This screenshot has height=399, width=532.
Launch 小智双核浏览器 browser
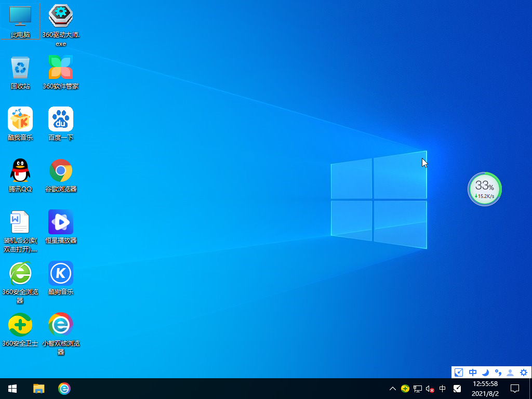pyautogui.click(x=61, y=325)
